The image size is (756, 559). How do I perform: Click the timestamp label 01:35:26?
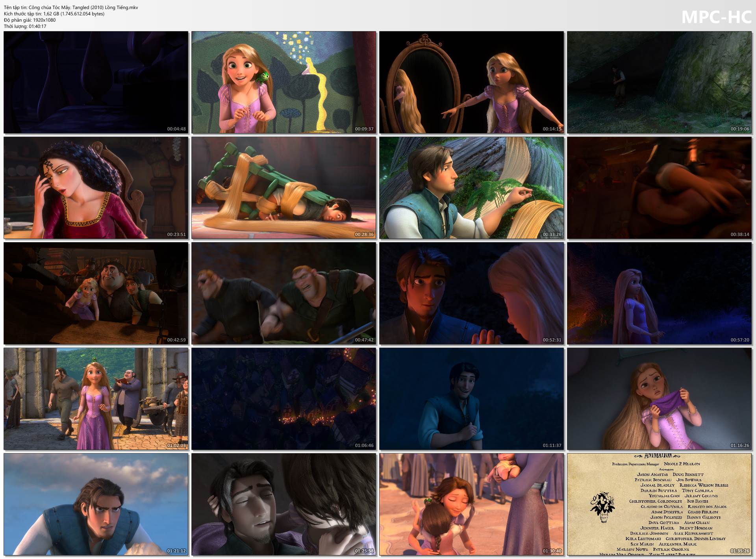740,551
